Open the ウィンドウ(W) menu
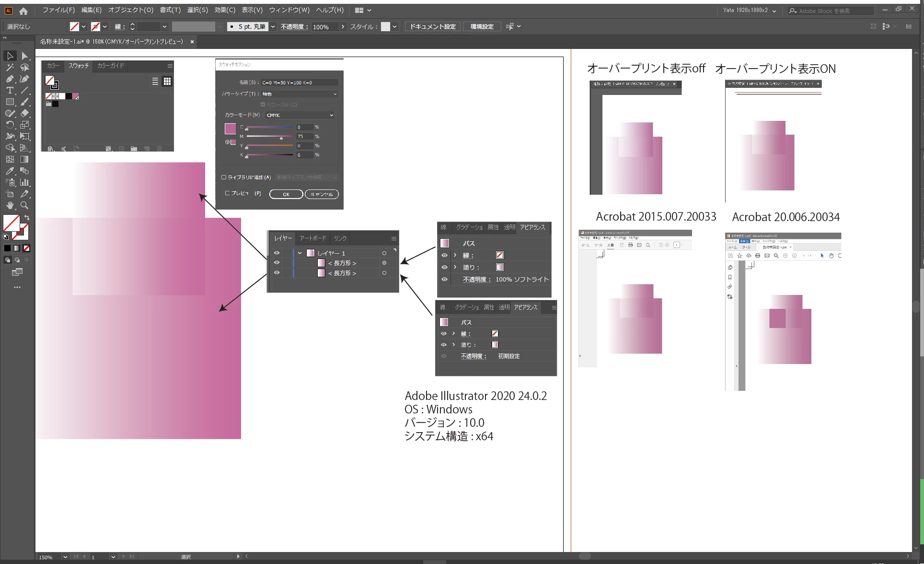 [289, 10]
